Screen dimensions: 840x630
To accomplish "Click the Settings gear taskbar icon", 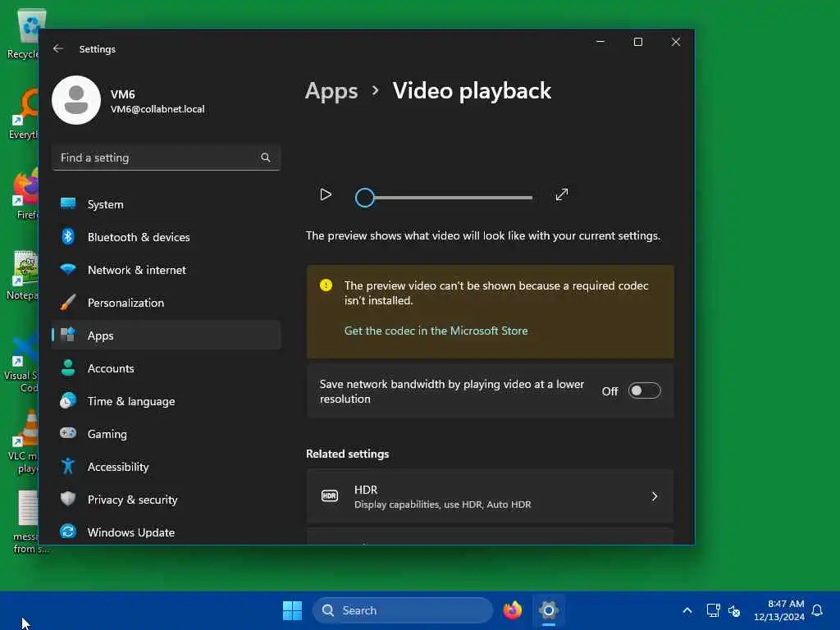I will [549, 610].
